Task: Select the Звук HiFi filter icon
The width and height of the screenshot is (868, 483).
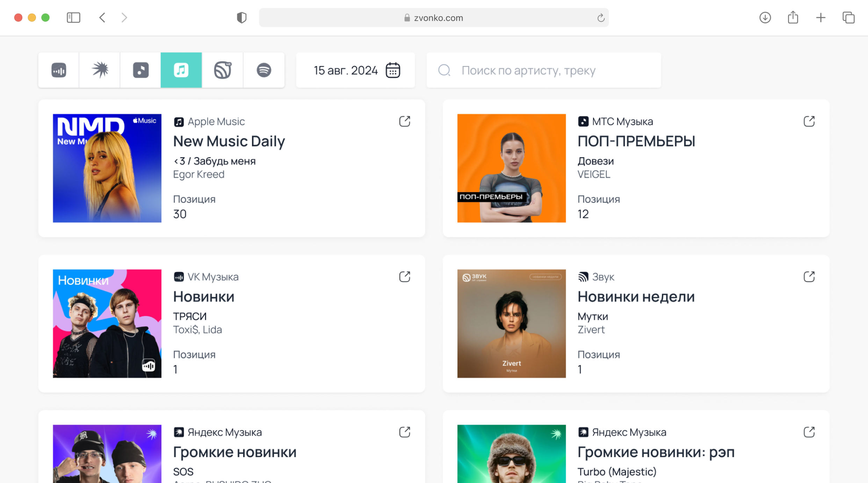Action: click(223, 70)
